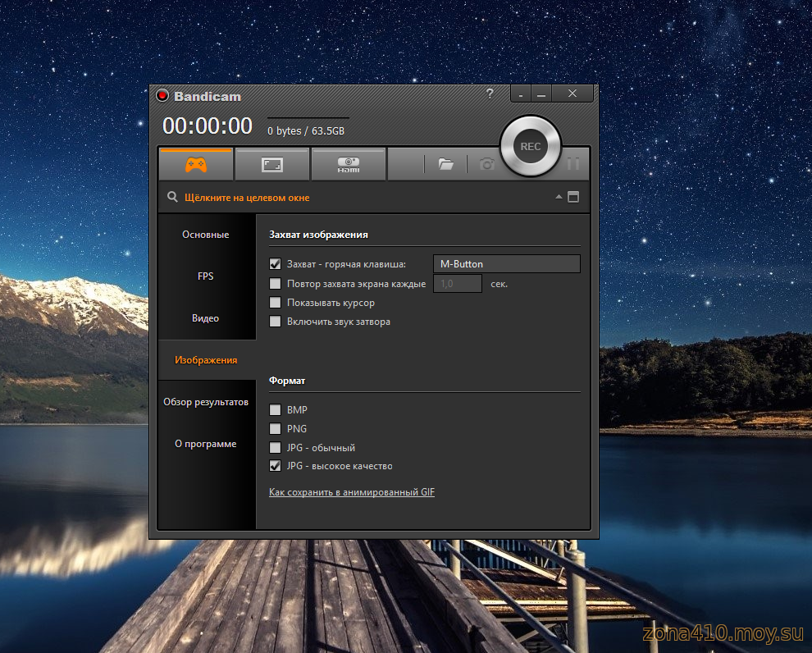812x653 pixels.
Task: Switch to screen rectangle recording mode
Action: [x=271, y=165]
